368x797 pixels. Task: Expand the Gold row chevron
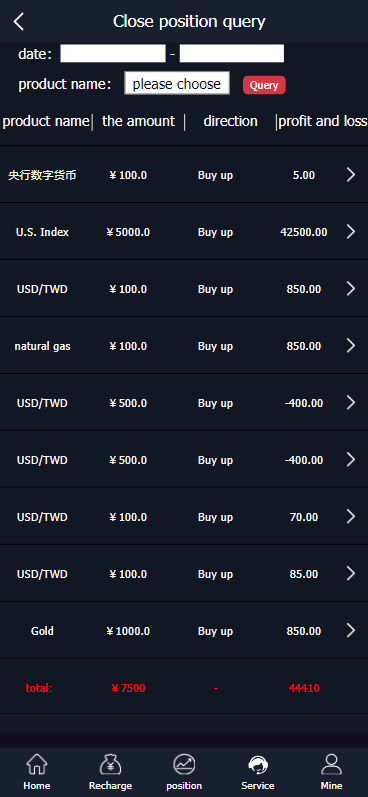[x=351, y=630]
